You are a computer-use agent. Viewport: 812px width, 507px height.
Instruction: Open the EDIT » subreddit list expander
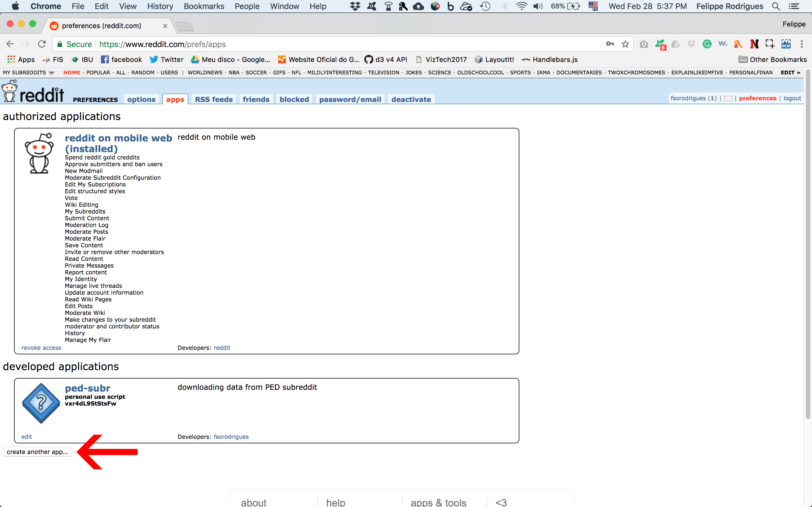click(x=790, y=72)
